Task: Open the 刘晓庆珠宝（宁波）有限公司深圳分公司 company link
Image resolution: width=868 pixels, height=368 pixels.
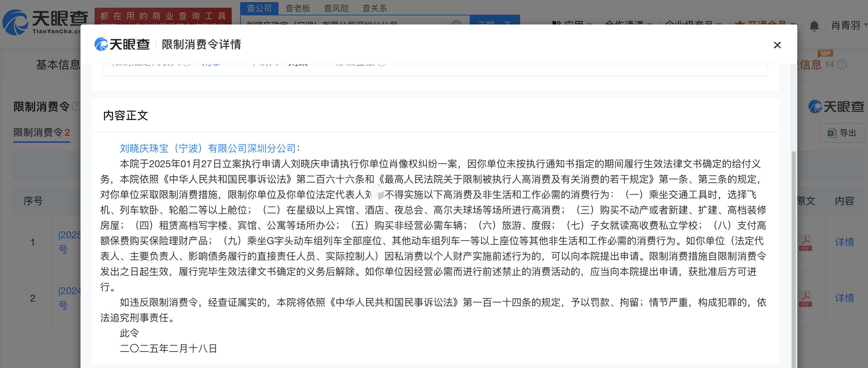Action: (208, 148)
